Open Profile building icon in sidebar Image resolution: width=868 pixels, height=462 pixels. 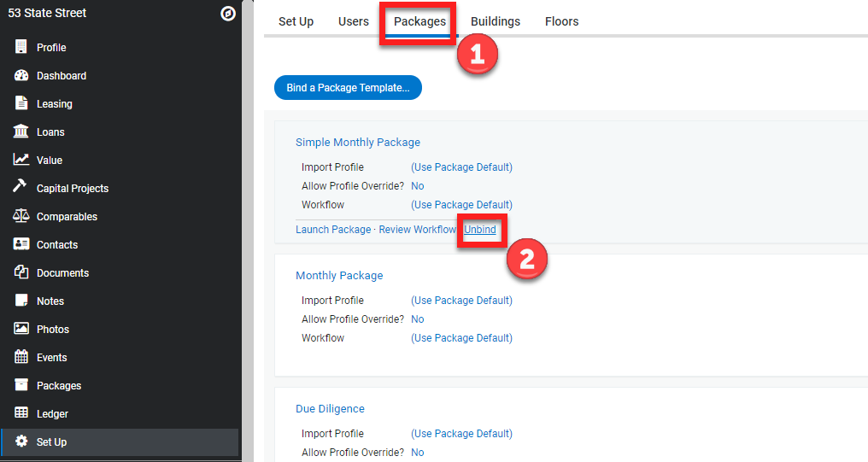(x=21, y=47)
